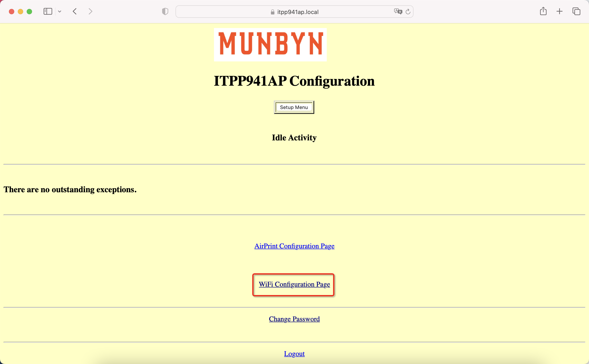Screen dimensions: 589x364
Task: Add a new tab with plus icon
Action: [559, 11]
